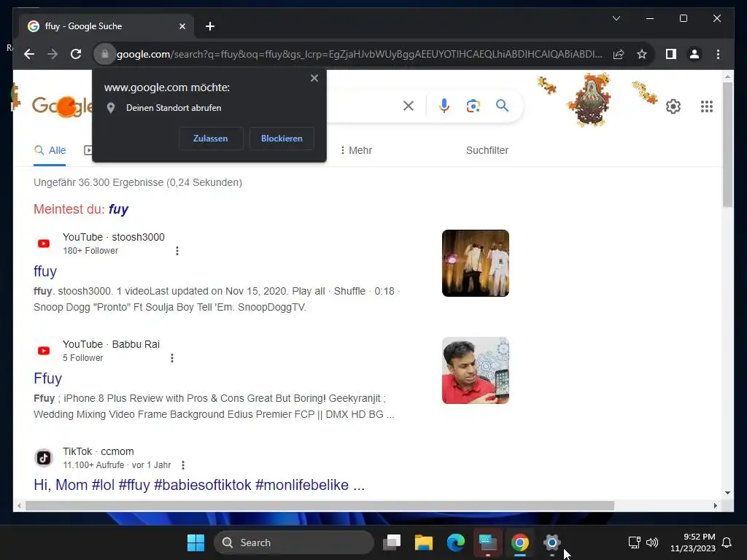Image resolution: width=747 pixels, height=560 pixels.
Task: Start voice search with microphone
Action: click(444, 106)
